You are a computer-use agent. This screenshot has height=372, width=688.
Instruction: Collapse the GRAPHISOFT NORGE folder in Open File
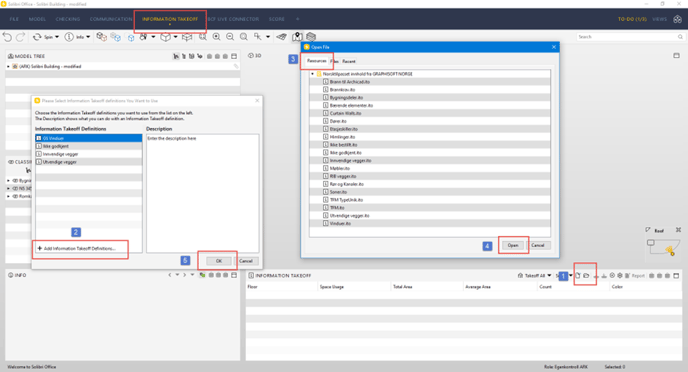click(312, 74)
